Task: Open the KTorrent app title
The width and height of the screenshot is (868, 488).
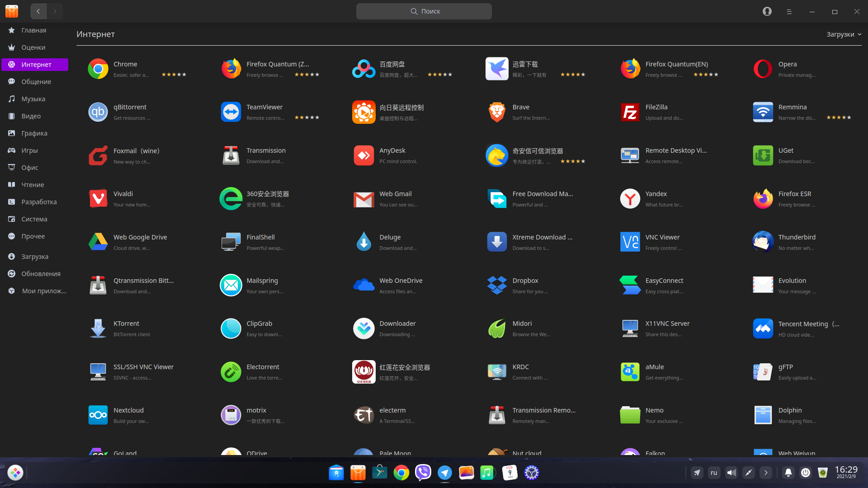Action: [126, 324]
